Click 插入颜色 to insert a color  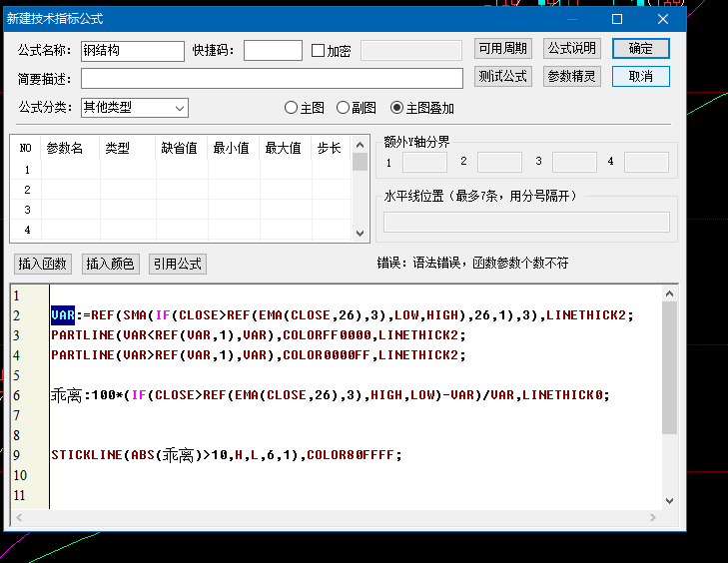[x=110, y=264]
